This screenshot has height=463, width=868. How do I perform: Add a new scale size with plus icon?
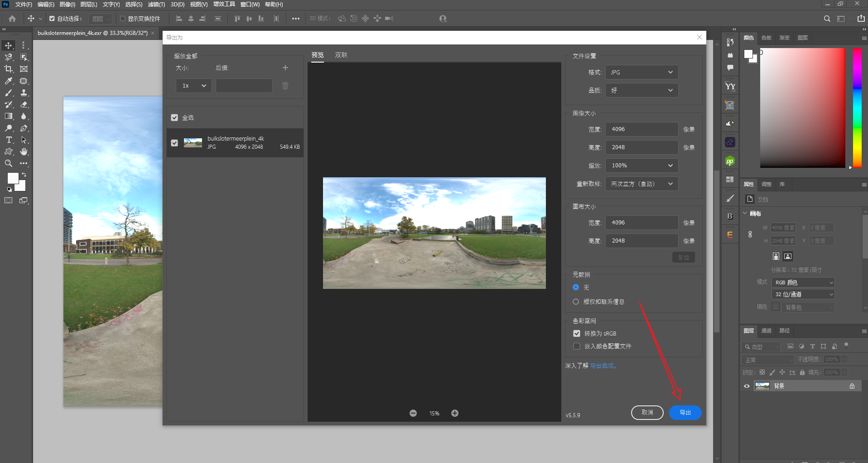tap(285, 68)
